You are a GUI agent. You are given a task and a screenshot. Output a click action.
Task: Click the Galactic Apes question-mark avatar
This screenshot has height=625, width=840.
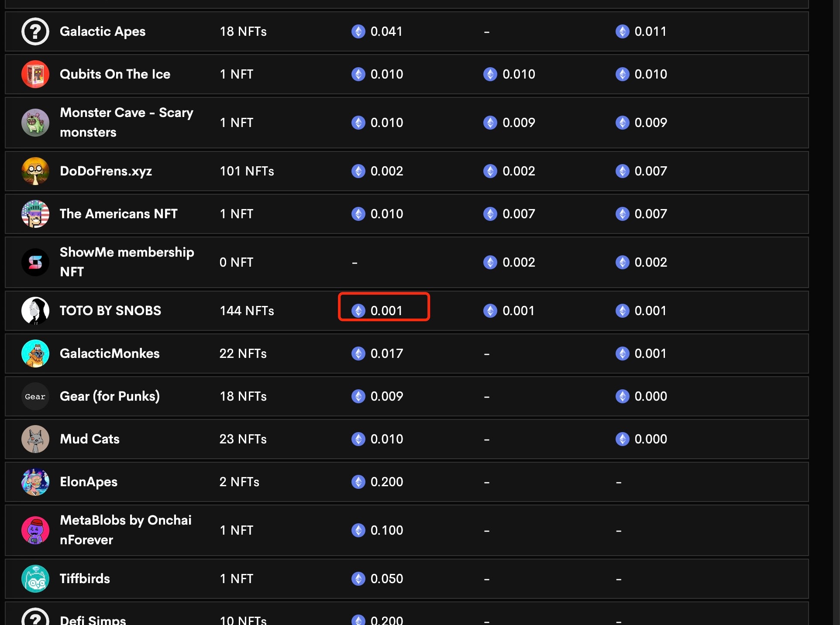tap(35, 31)
